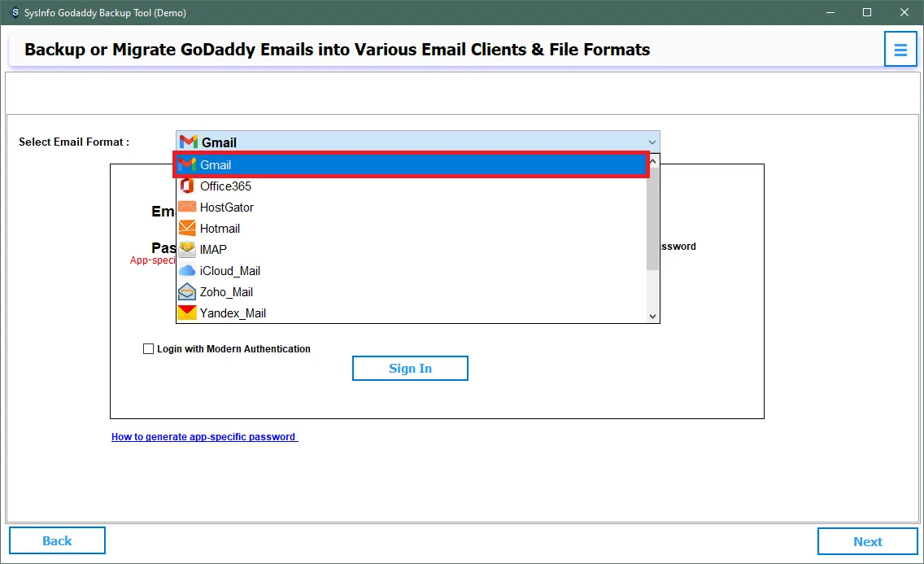
Task: Click the Yandex_Mail icon
Action: (187, 313)
